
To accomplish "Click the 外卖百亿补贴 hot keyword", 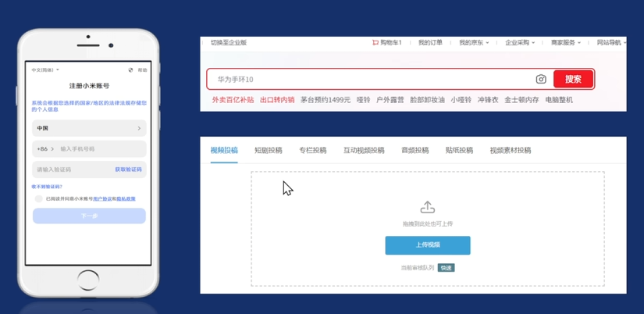I will point(233,100).
